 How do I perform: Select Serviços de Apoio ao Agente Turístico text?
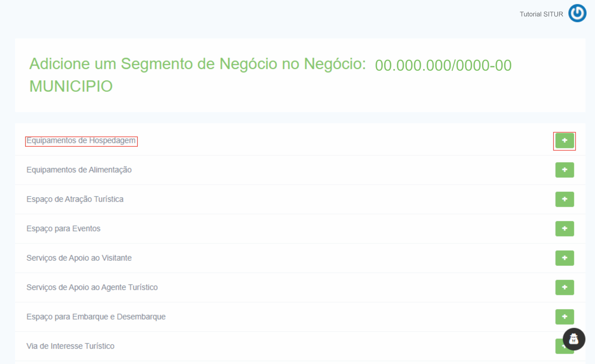[x=92, y=288]
